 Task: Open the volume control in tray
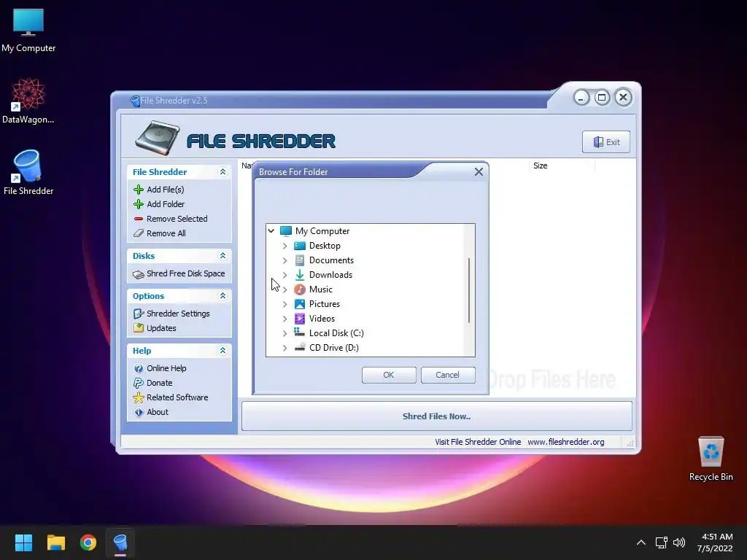679,542
